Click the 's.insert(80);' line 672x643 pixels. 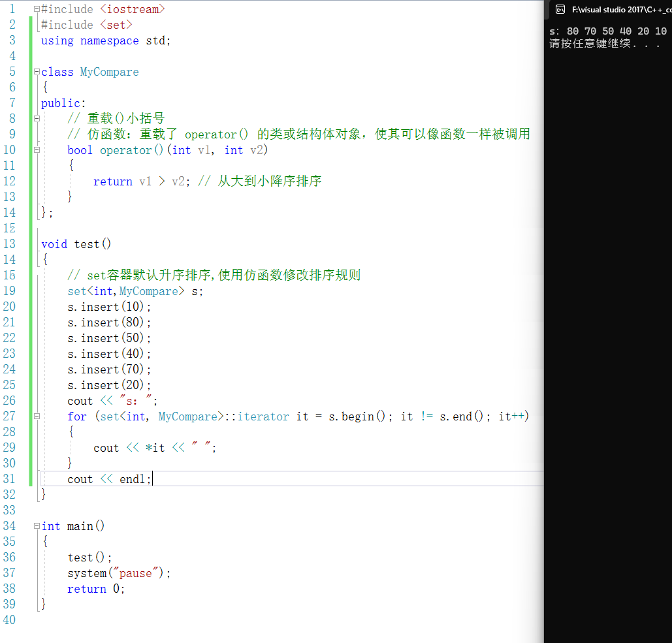pyautogui.click(x=109, y=322)
